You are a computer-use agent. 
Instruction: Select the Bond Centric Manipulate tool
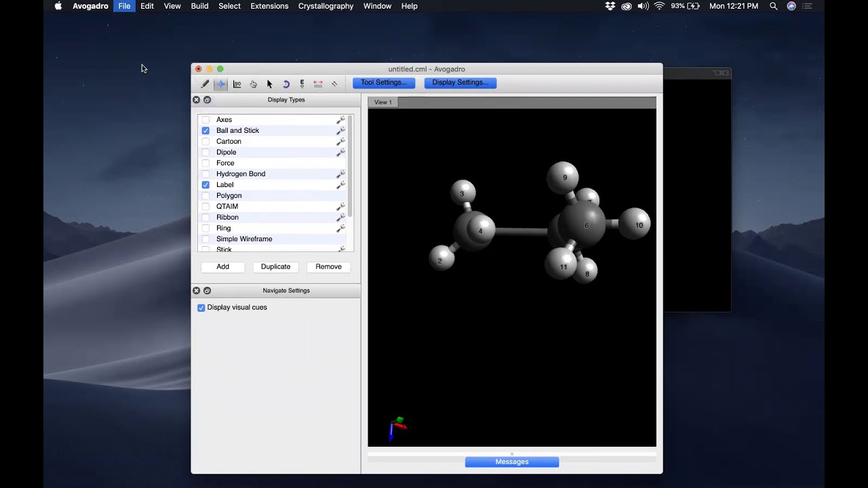point(237,84)
